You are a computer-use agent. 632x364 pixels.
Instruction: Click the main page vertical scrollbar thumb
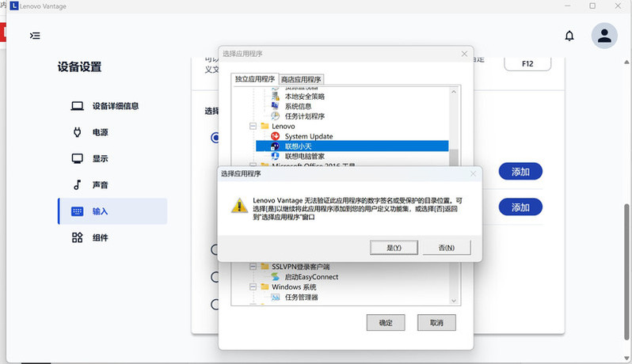[626, 271]
